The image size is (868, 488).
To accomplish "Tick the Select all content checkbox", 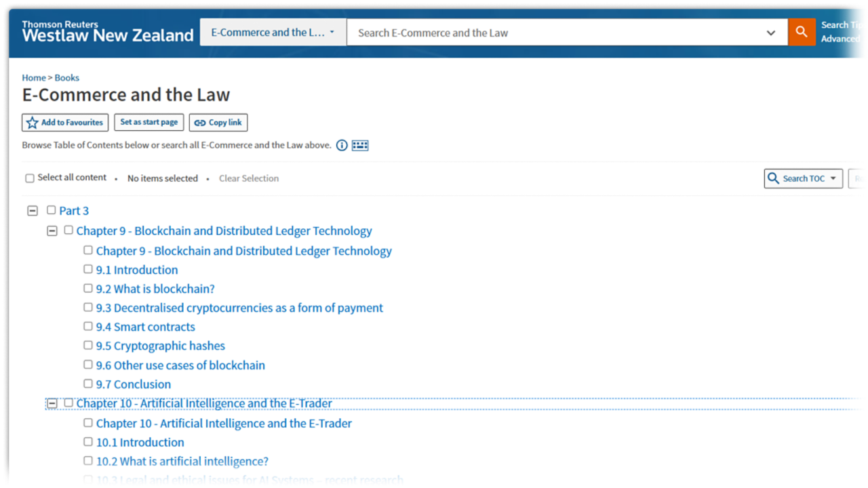I will point(30,178).
